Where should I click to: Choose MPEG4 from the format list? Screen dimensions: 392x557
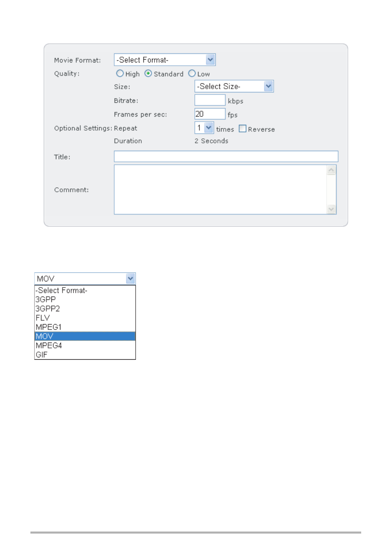tap(49, 345)
